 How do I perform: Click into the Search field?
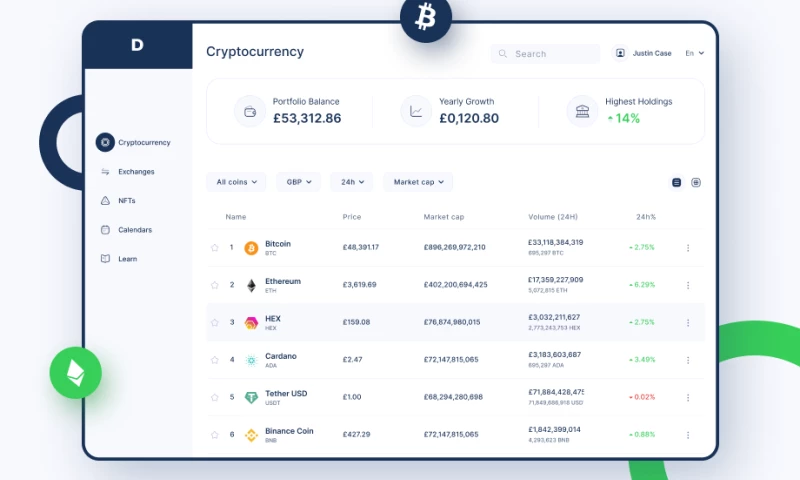(x=545, y=54)
